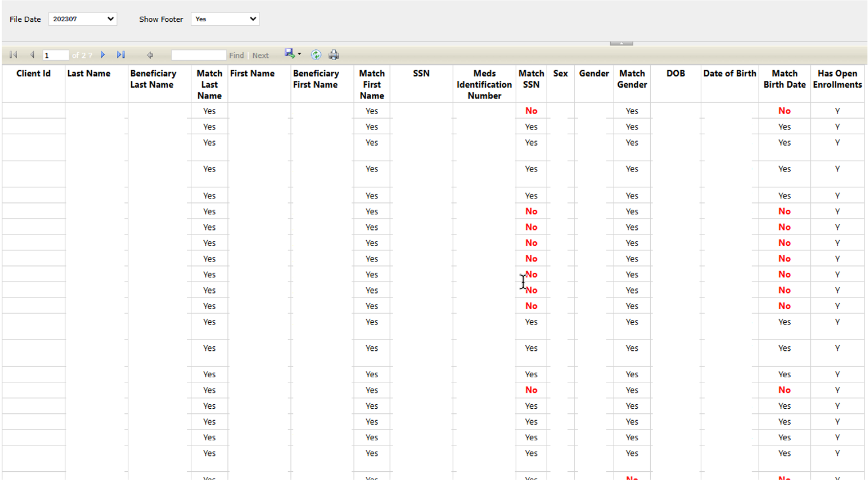Open the Show Footer dropdown
The width and height of the screenshot is (868, 485).
pyautogui.click(x=225, y=19)
